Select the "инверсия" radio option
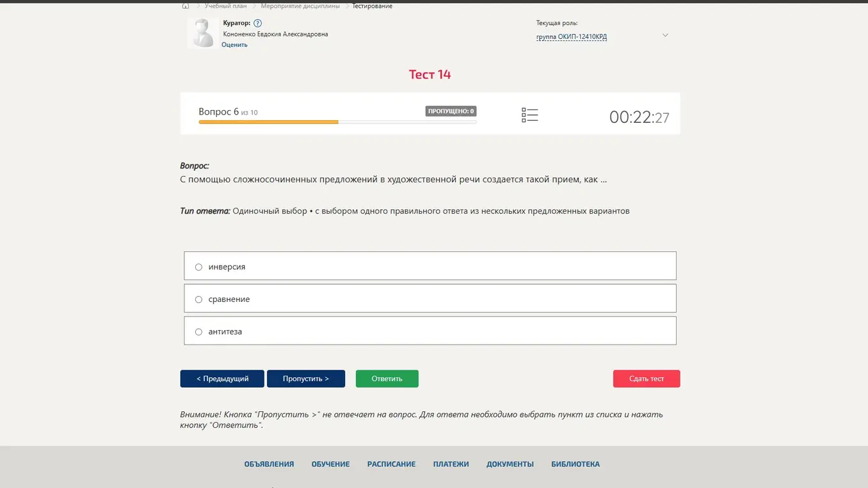 tap(198, 267)
